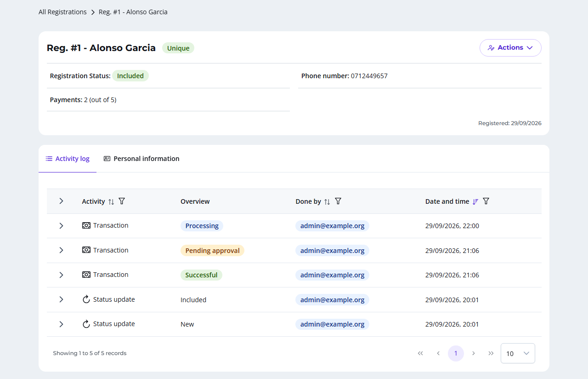The image size is (588, 379).
Task: Click the Overview column header
Action: pos(195,201)
